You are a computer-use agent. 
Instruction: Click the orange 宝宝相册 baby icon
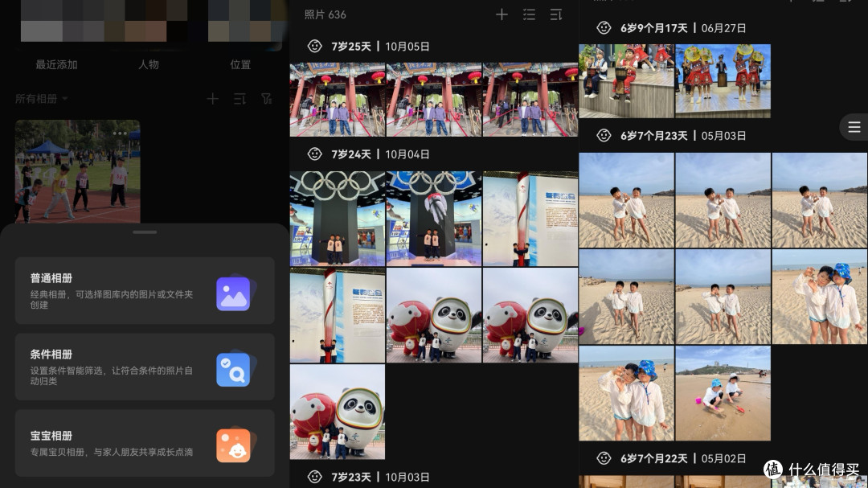(234, 445)
